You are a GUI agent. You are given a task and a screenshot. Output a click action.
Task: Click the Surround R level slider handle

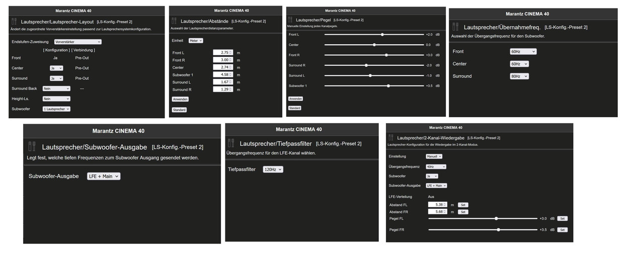366,65
